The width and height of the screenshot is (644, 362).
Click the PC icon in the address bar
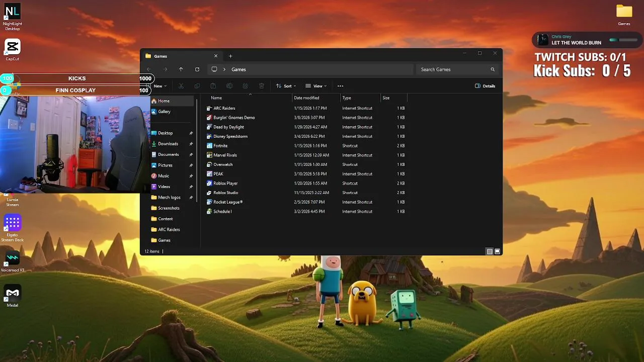[x=214, y=69]
